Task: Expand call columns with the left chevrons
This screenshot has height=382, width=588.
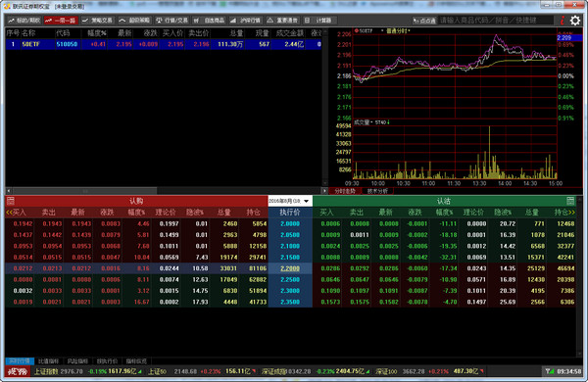Action: 9,213
